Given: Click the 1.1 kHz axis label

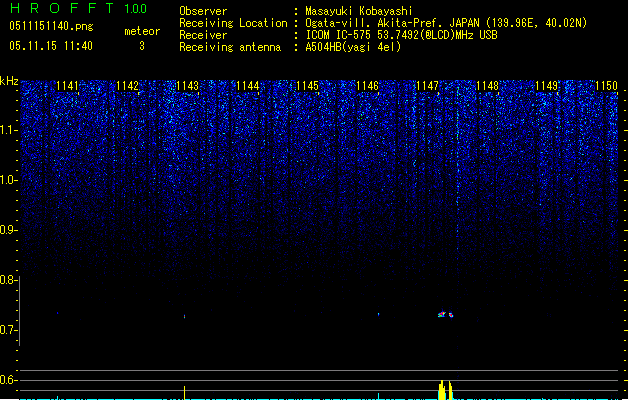Looking at the screenshot, I should click(x=9, y=130).
